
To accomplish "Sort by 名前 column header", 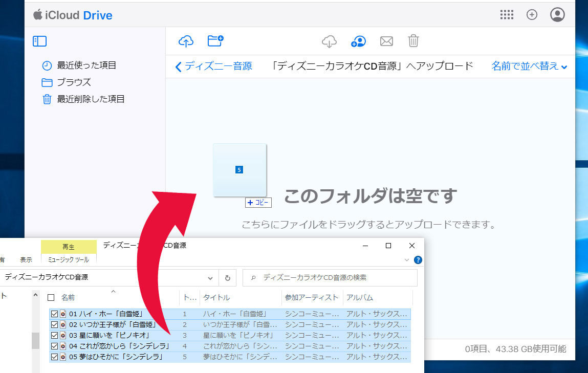I will (68, 298).
